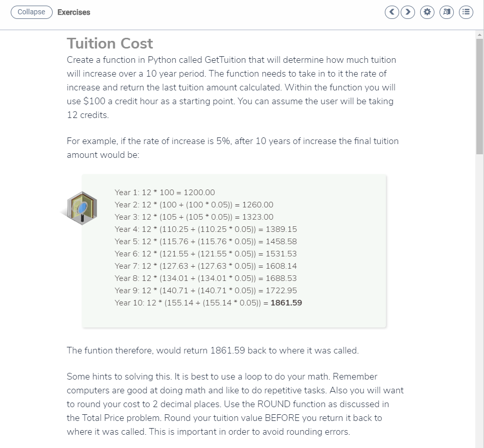The width and height of the screenshot is (484, 448).
Task: Select the book search icon in toolbar
Action: tap(446, 12)
